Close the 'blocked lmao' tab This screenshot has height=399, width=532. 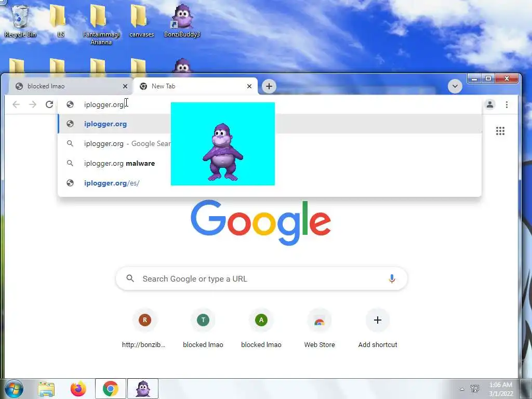[125, 86]
